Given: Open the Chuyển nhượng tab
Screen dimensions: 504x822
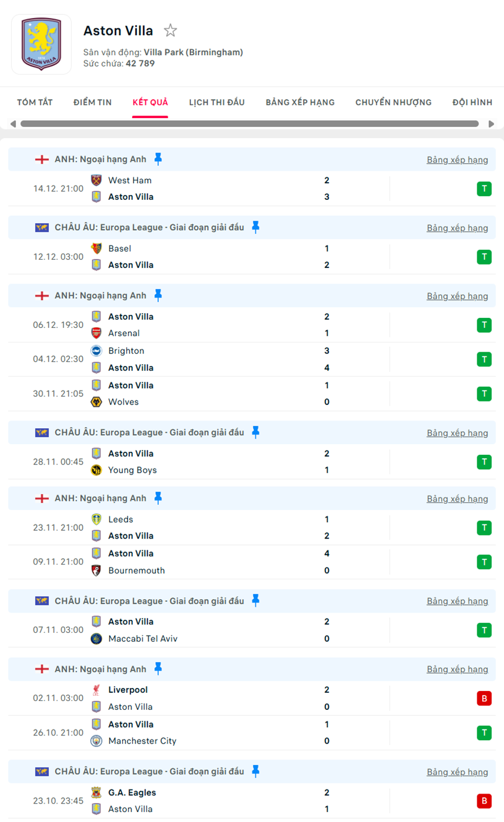Looking at the screenshot, I should pos(393,102).
